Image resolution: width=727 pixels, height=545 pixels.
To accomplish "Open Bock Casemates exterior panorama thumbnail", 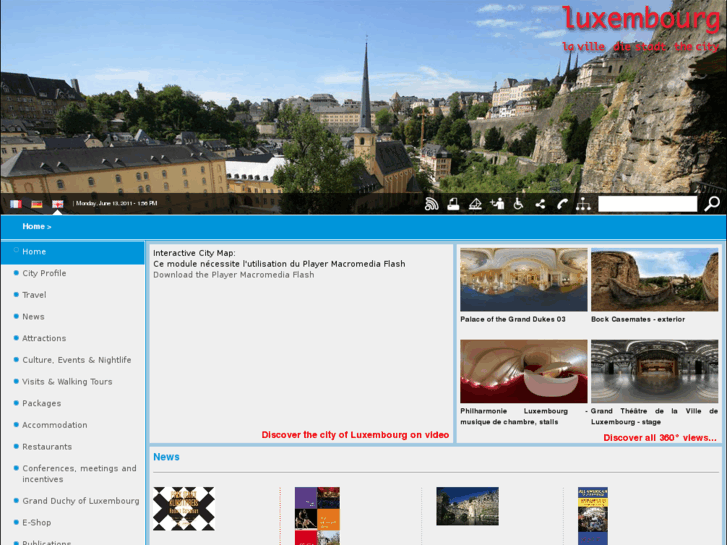I will (x=654, y=279).
